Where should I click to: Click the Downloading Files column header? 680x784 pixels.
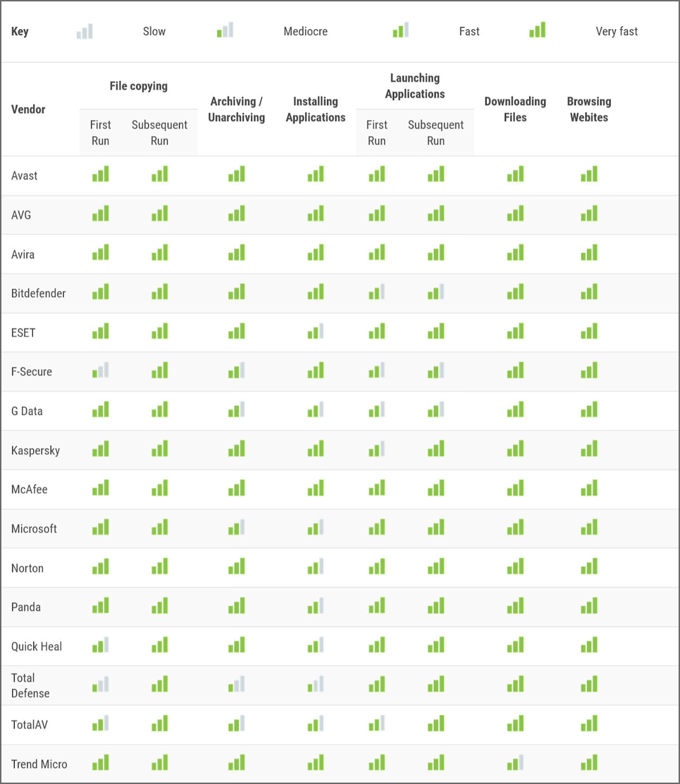[515, 109]
